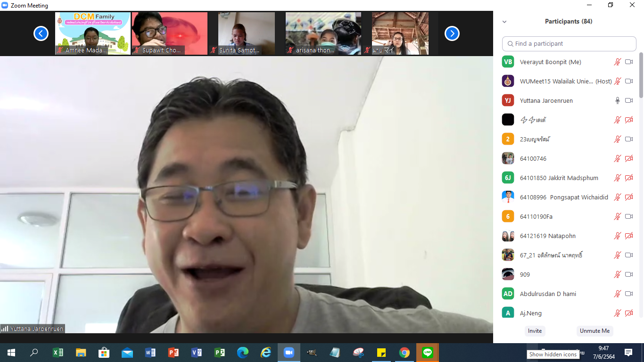This screenshot has width=644, height=362.
Task: Open the LINE app from the taskbar
Action: click(x=428, y=353)
